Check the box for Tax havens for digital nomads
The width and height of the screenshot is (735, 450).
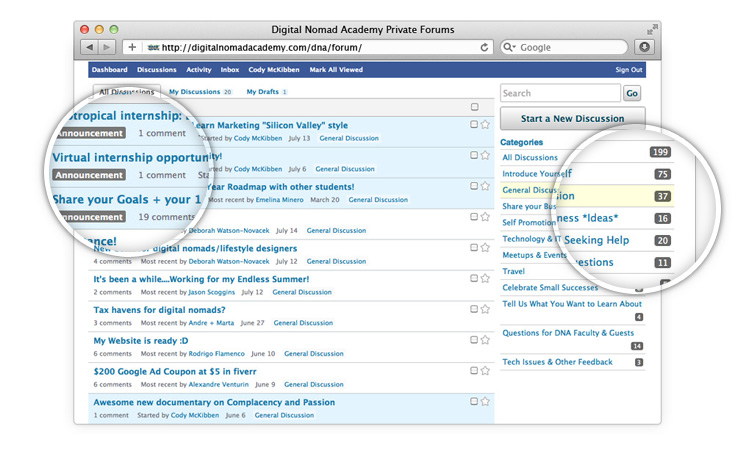click(474, 309)
